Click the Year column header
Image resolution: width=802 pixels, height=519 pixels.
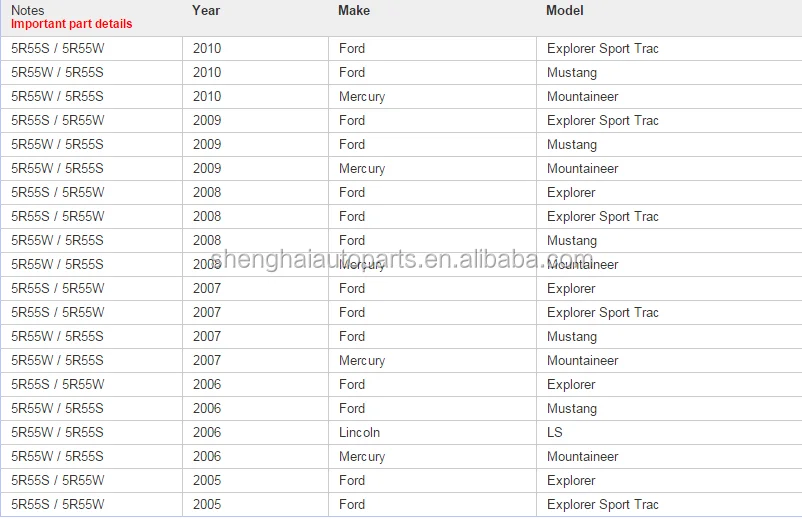[x=206, y=10]
